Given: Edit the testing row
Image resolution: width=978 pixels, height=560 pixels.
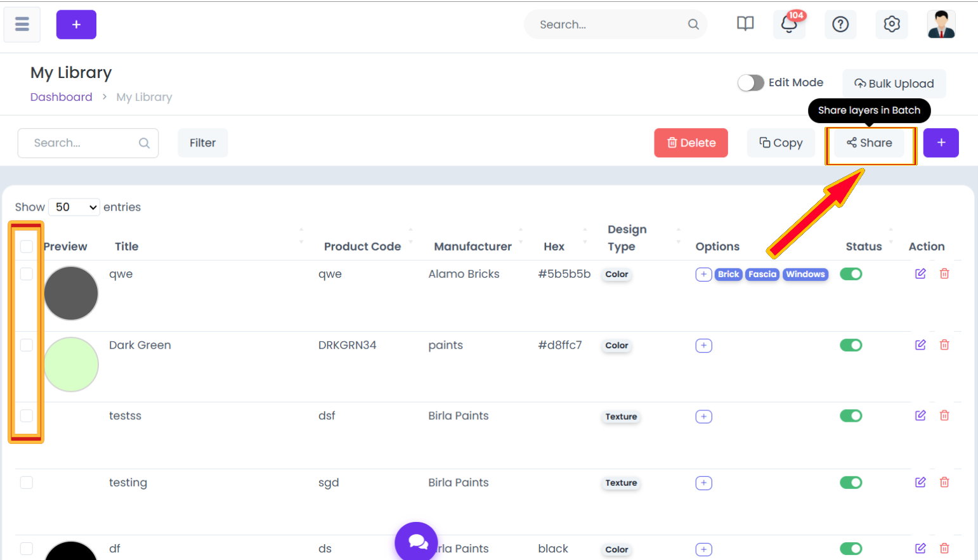Looking at the screenshot, I should [x=920, y=482].
